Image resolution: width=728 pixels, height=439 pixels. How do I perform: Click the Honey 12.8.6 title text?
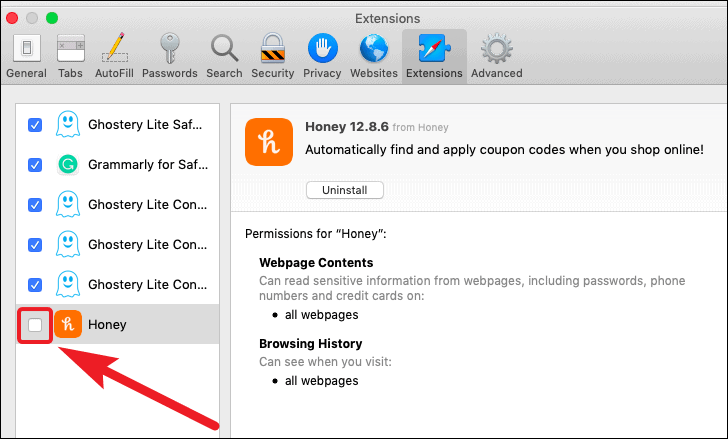click(347, 127)
